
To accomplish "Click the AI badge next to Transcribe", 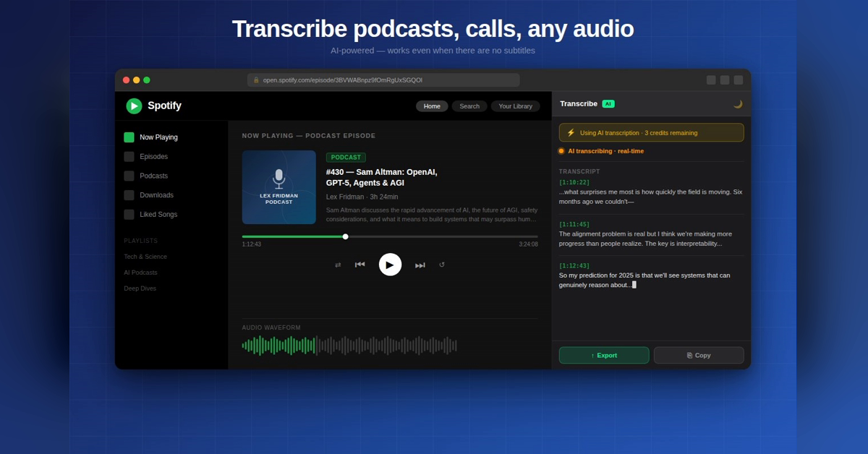I will click(x=608, y=104).
